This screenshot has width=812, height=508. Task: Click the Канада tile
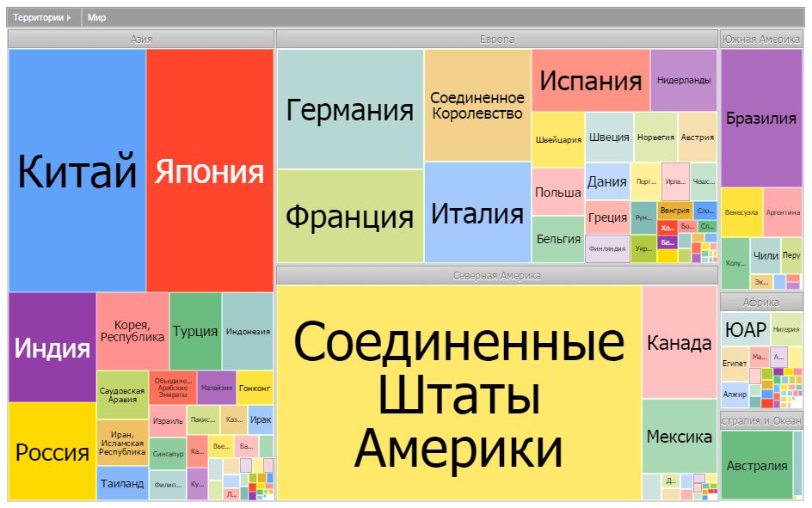pyautogui.click(x=680, y=342)
